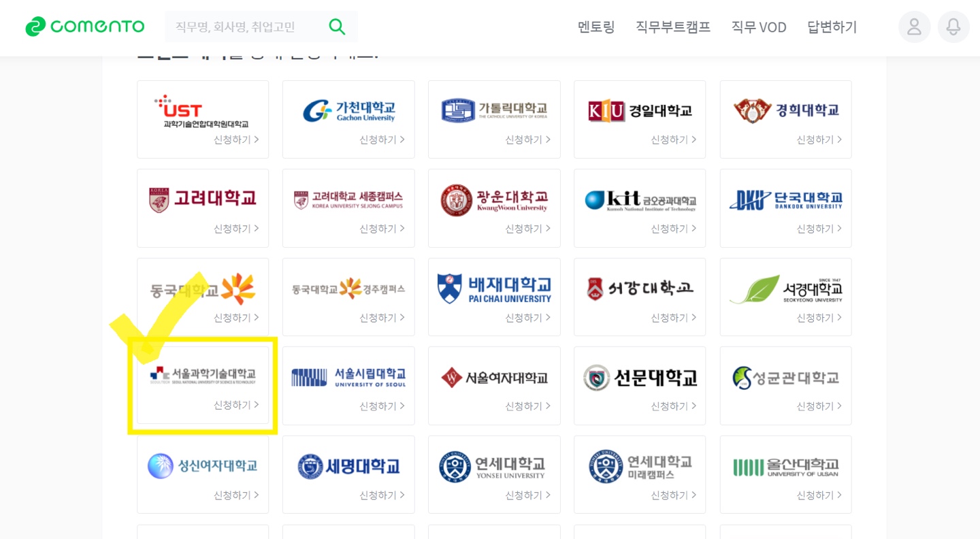Click the 가톨릭대학교 logo
This screenshot has width=980, height=539.
494,110
